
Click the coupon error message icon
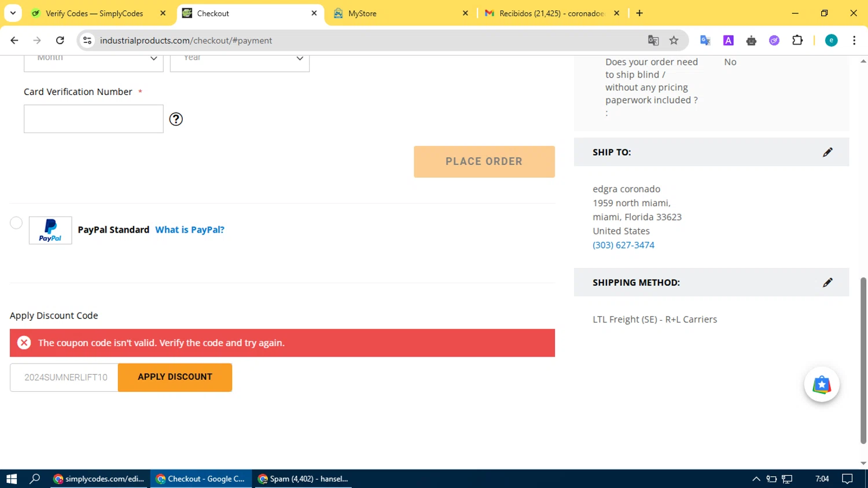(x=24, y=343)
